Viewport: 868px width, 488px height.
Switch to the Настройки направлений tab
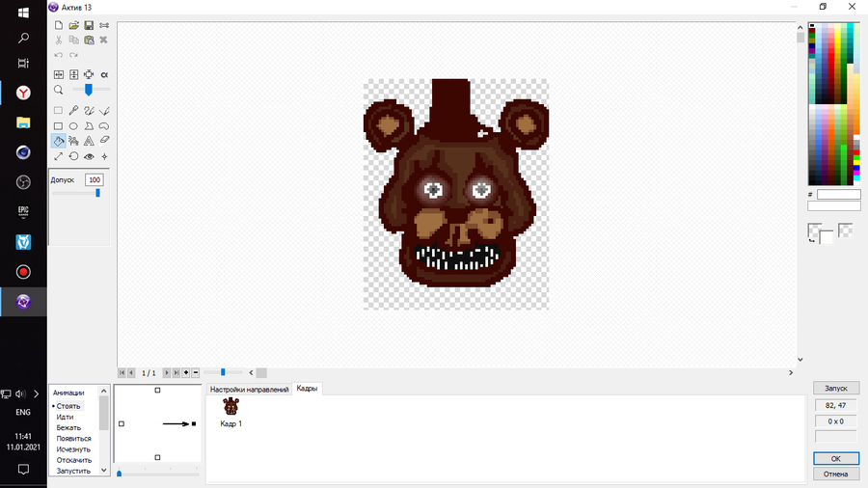point(249,390)
